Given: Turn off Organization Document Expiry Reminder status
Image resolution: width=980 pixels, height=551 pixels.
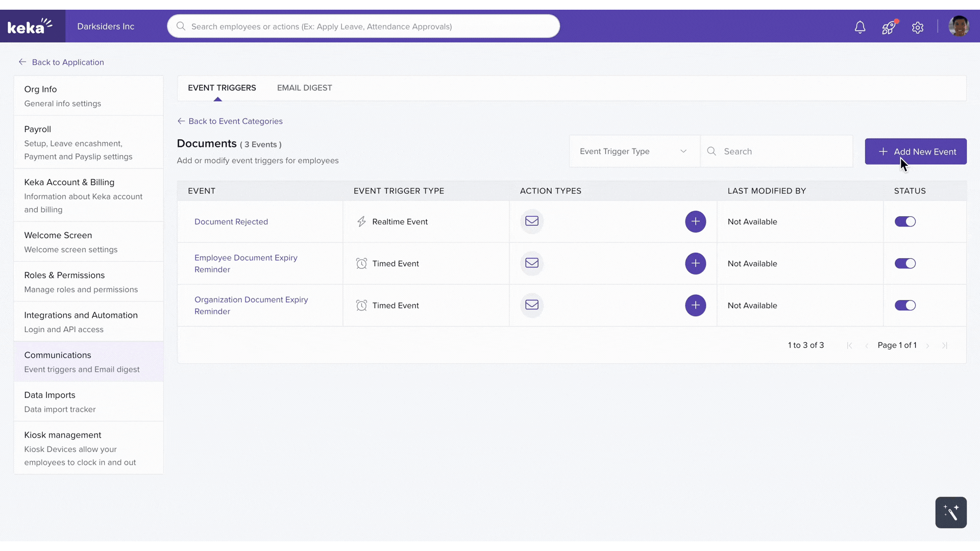Looking at the screenshot, I should tap(905, 305).
